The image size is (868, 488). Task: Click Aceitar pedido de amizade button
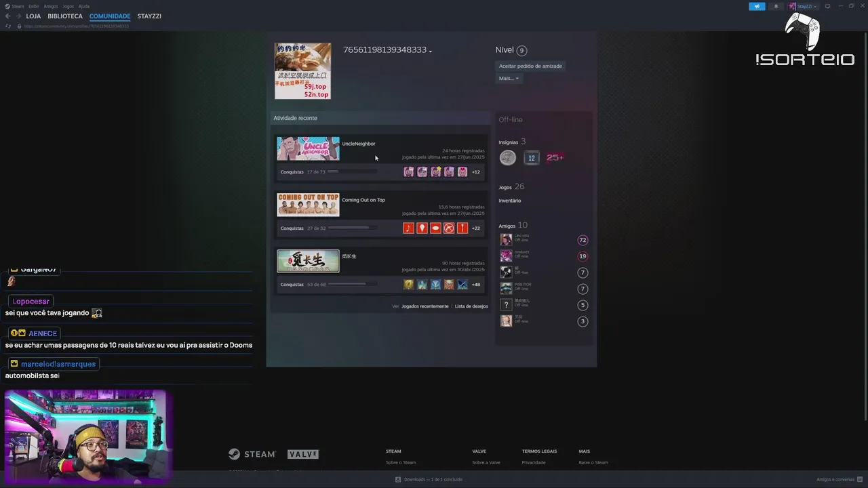pos(530,66)
